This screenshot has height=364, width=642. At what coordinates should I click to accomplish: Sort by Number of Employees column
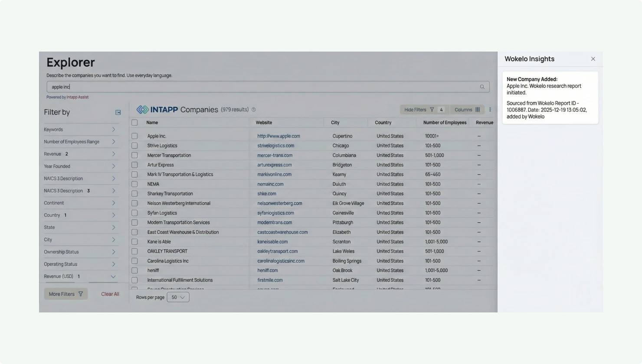click(445, 123)
